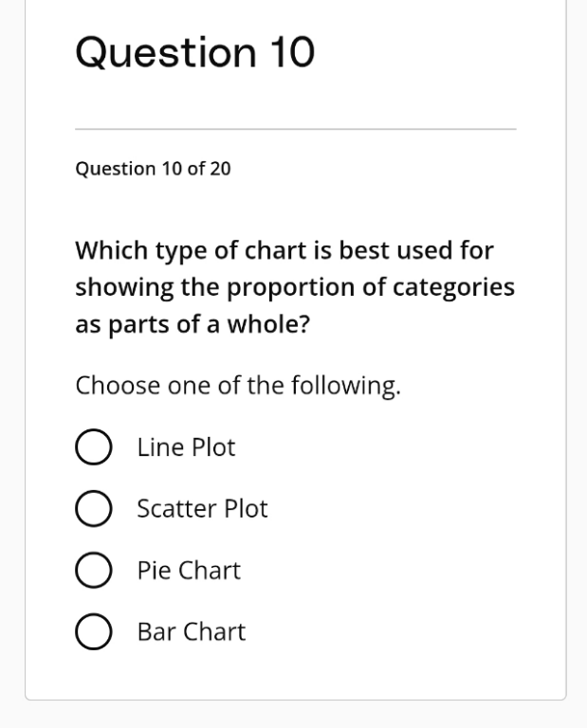The height and width of the screenshot is (728, 587).
Task: Click the word 'categories' in the question
Action: coord(453,287)
